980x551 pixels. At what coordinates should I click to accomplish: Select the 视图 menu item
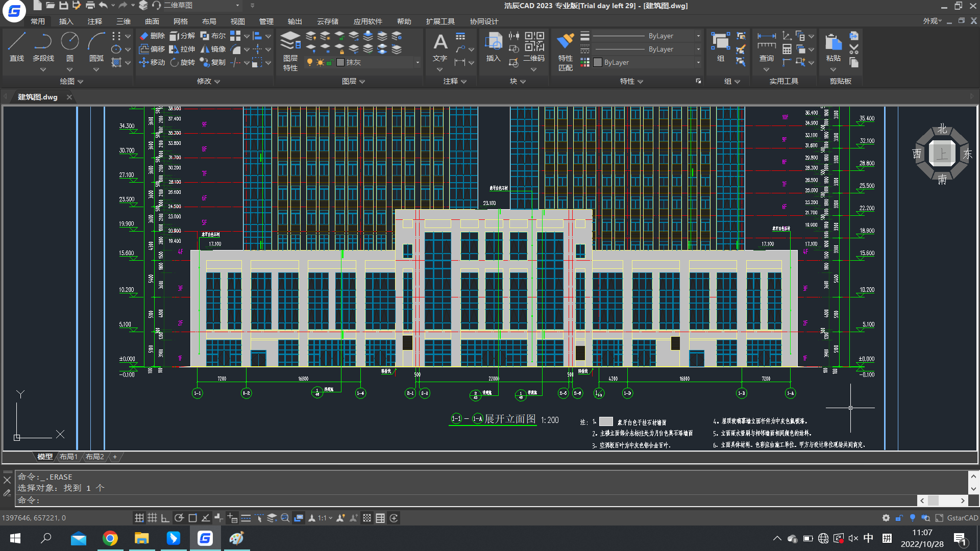(x=237, y=21)
